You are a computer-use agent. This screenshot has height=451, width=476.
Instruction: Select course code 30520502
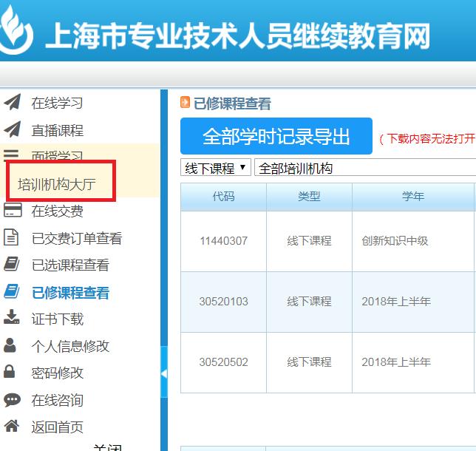coord(223,362)
